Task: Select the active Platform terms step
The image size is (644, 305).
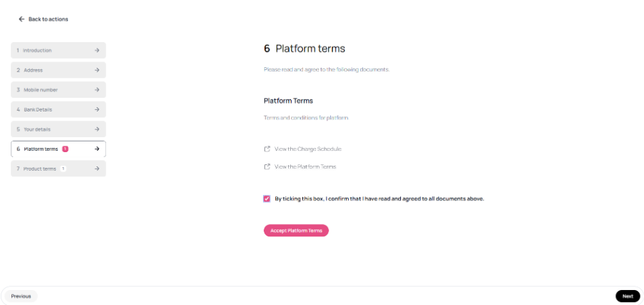Action: tap(59, 149)
